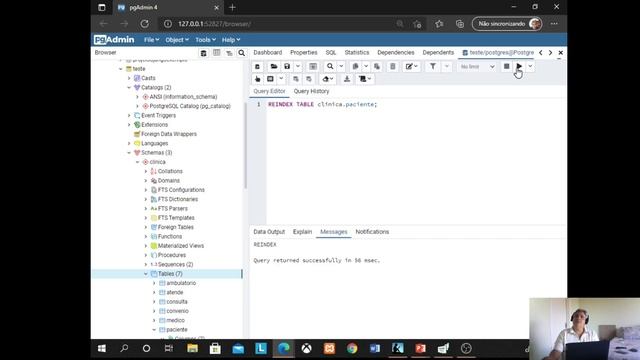Open the execute options dropdown
The height and width of the screenshot is (360, 640).
pos(530,67)
